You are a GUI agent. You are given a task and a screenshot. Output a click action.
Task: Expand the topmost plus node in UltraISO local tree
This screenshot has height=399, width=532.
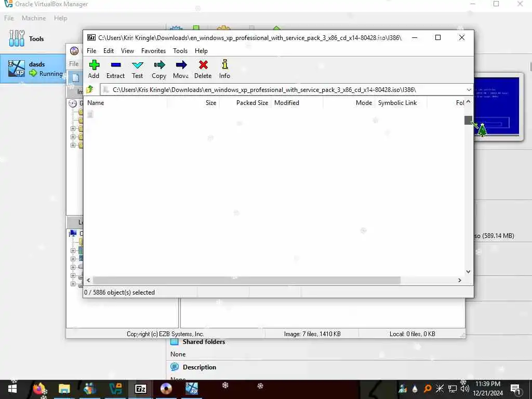click(x=73, y=251)
